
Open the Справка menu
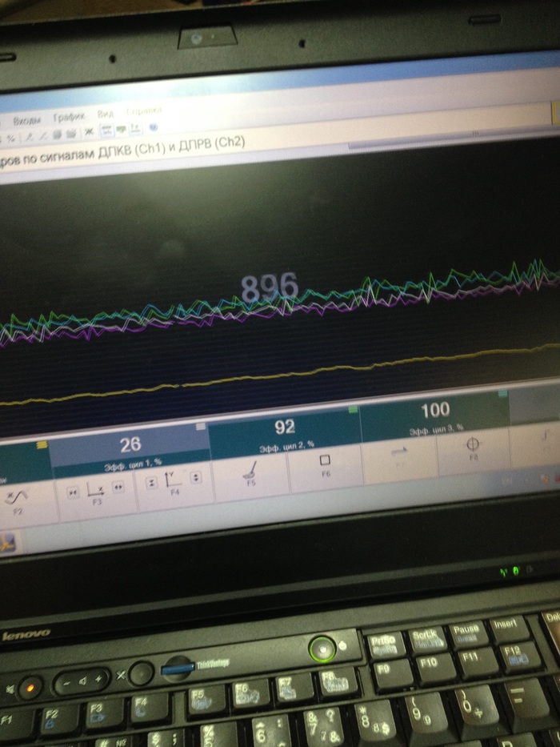tap(144, 111)
